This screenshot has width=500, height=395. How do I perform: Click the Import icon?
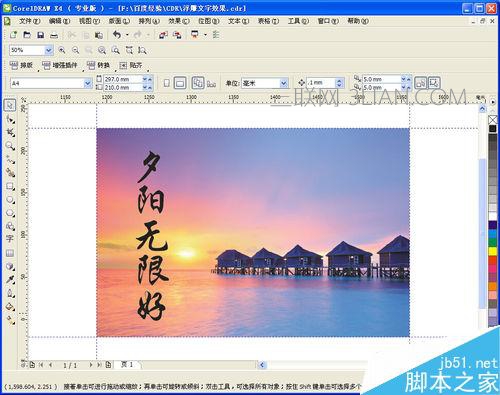click(163, 35)
